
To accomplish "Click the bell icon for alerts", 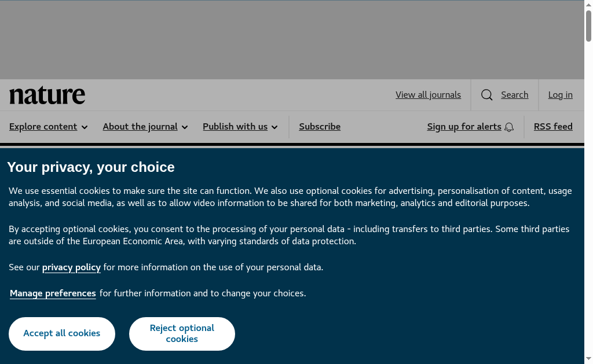I will click(509, 127).
